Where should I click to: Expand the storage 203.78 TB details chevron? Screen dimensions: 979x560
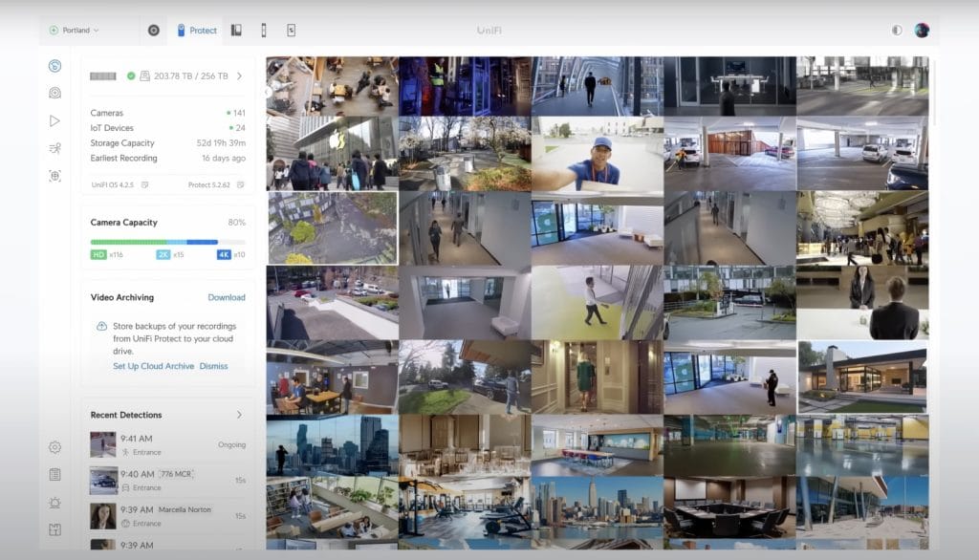click(x=239, y=76)
